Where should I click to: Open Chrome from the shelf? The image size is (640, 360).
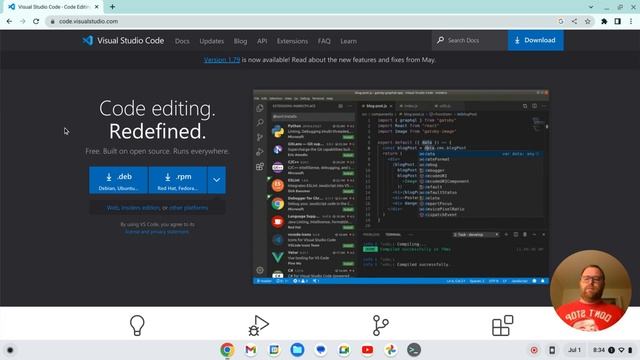coord(227,350)
